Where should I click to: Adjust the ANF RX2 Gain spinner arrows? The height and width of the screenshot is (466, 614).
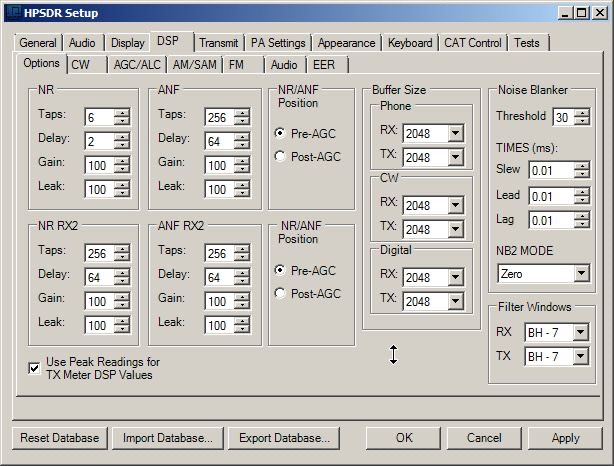coord(242,301)
